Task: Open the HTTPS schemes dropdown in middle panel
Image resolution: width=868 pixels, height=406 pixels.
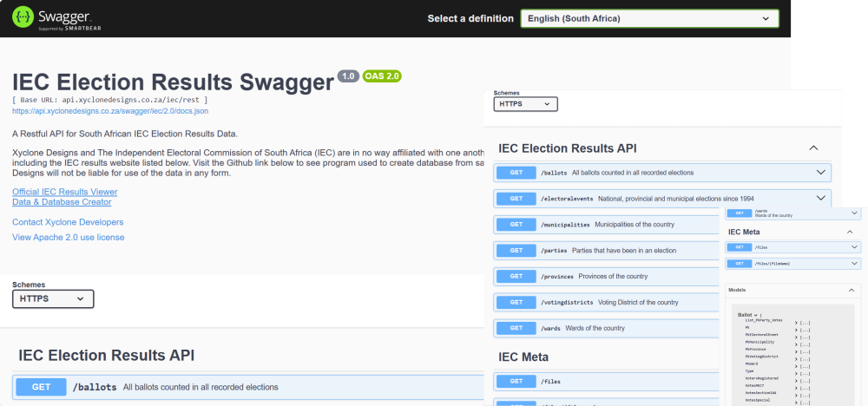Action: point(525,104)
